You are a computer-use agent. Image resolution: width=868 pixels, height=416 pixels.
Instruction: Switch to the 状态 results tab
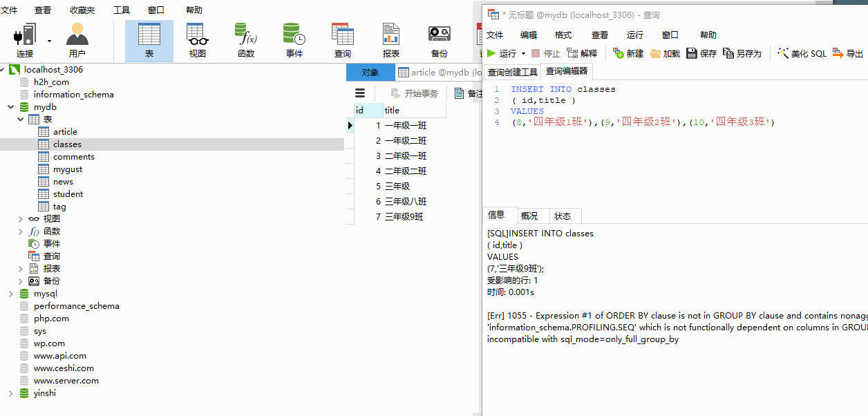click(563, 216)
